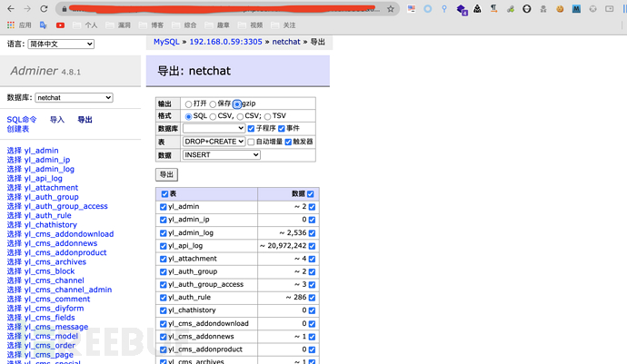Uncheck data checkbox for yl_admin_log row
Viewport: 627px width, 364px height.
(x=312, y=233)
